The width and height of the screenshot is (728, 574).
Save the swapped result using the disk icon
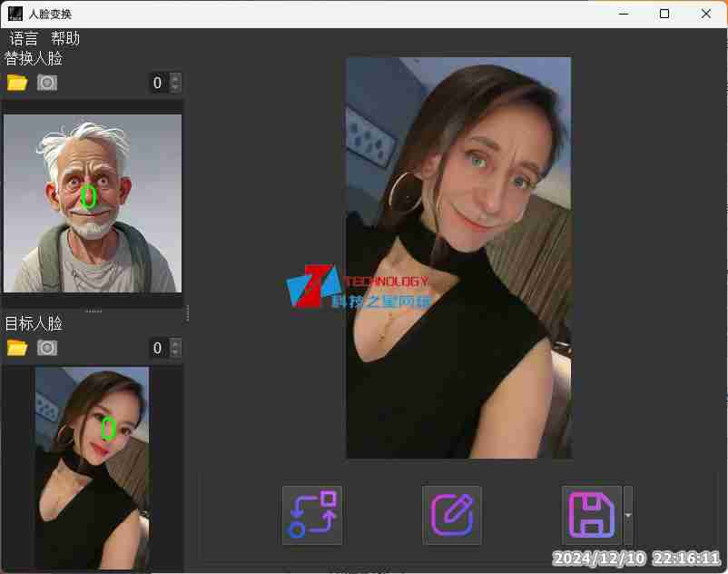coord(591,515)
